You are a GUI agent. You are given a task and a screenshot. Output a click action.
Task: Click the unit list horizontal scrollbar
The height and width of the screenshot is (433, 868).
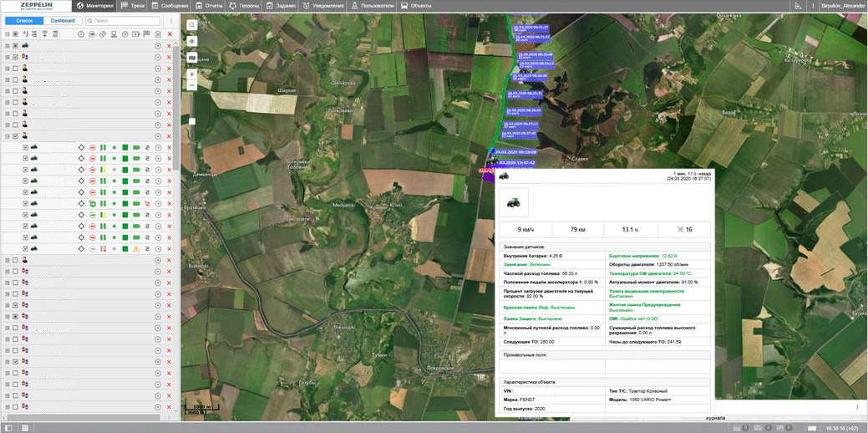click(x=83, y=417)
